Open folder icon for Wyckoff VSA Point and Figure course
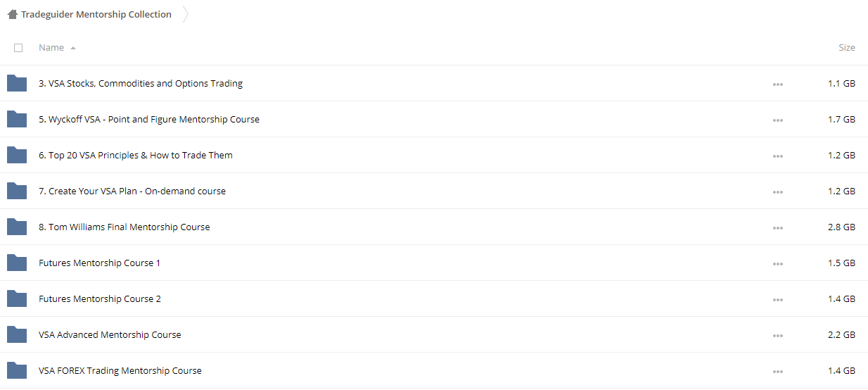This screenshot has height=390, width=868. tap(17, 119)
